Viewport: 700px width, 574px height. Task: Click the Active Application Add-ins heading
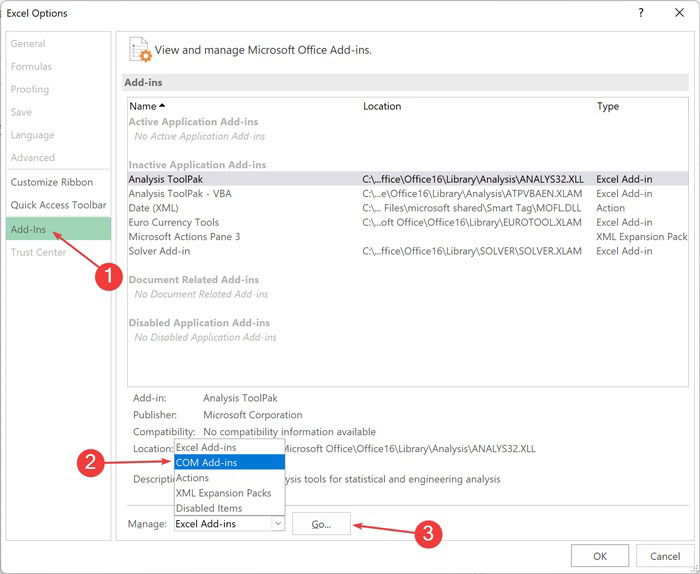193,122
